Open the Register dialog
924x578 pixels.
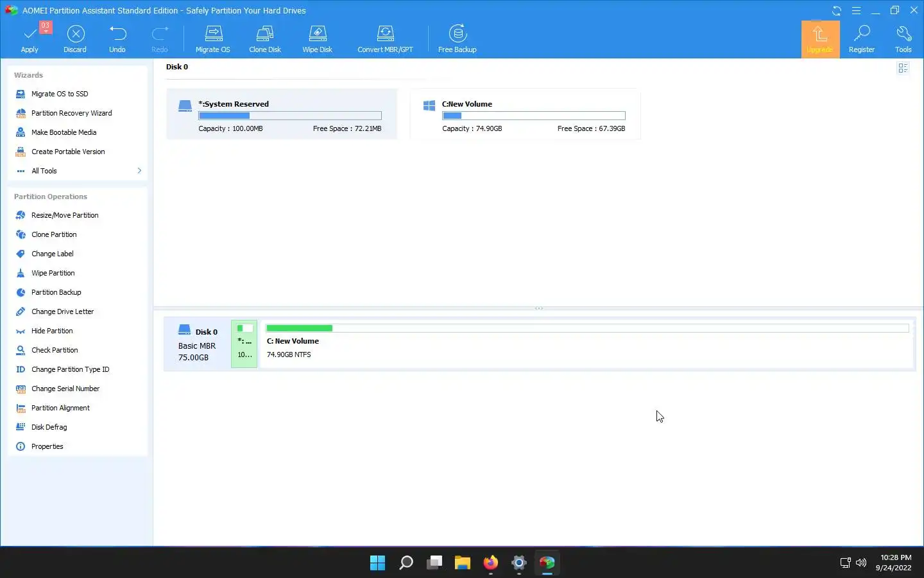point(861,39)
